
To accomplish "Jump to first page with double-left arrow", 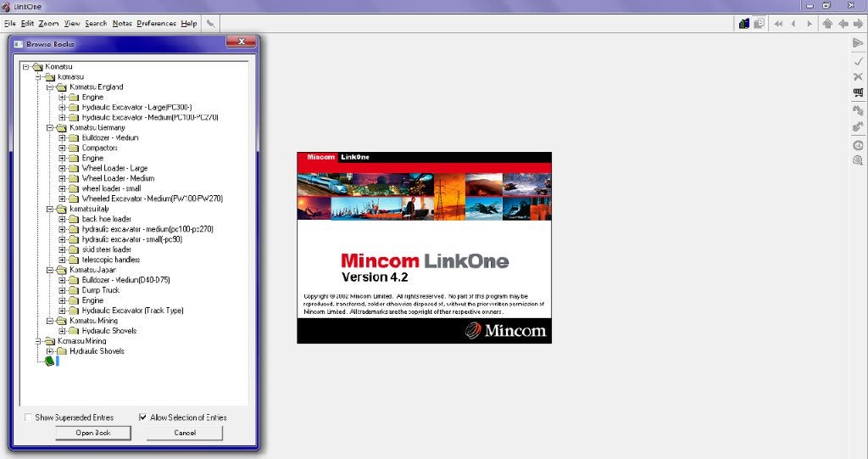I will (x=778, y=24).
